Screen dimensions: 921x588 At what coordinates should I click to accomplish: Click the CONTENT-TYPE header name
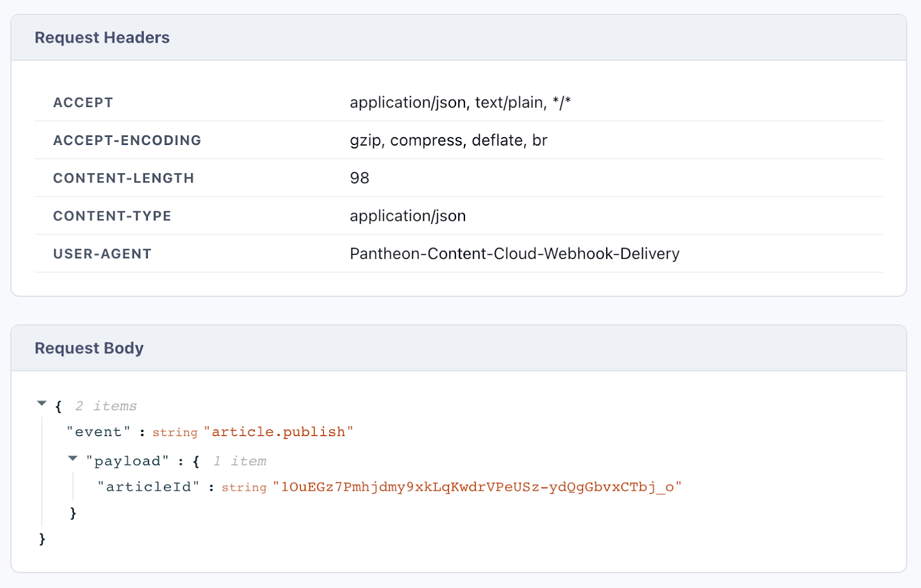click(x=112, y=216)
